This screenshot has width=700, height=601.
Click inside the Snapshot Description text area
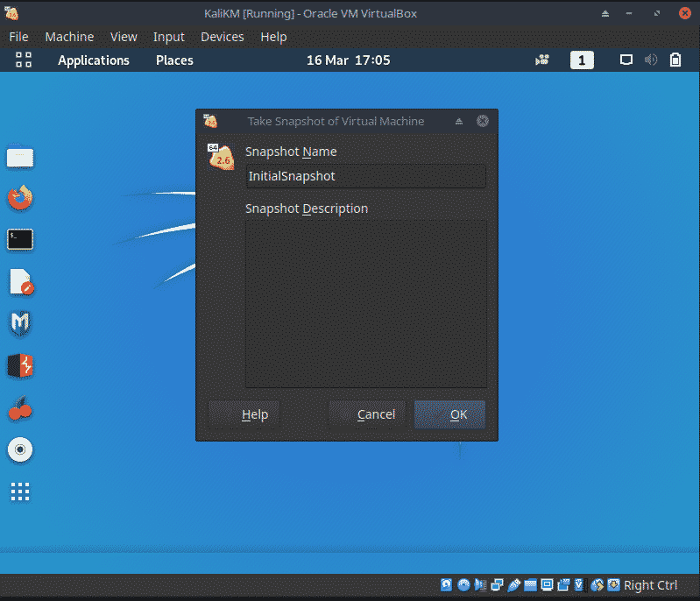(x=365, y=304)
